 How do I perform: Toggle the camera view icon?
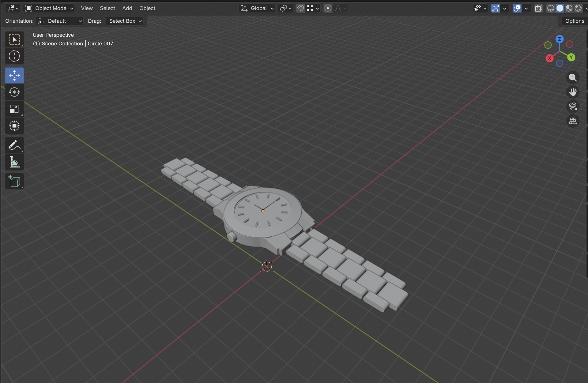[573, 107]
